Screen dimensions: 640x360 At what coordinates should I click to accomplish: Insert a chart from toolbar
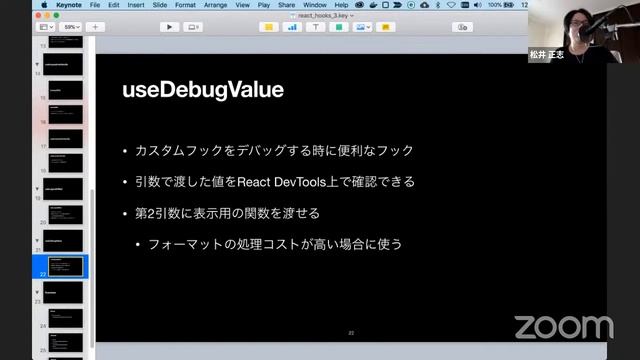point(292,27)
